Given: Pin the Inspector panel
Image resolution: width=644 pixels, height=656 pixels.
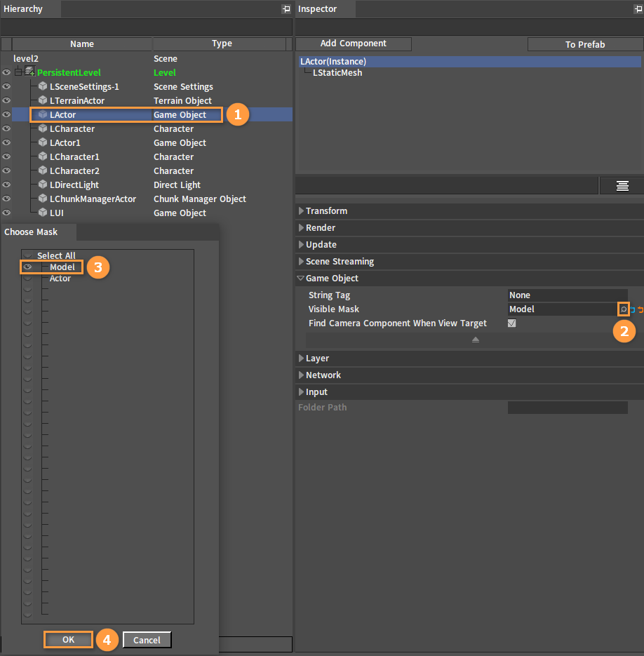Looking at the screenshot, I should pyautogui.click(x=638, y=9).
